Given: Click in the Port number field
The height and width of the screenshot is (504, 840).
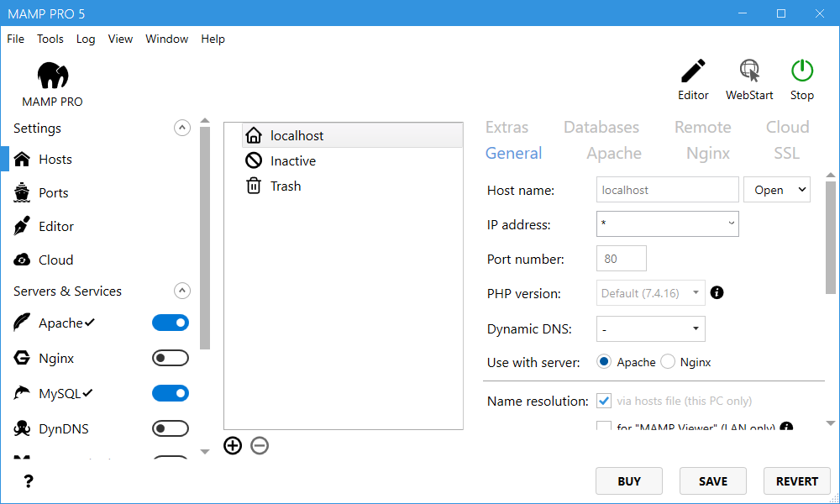Looking at the screenshot, I should click(x=621, y=259).
